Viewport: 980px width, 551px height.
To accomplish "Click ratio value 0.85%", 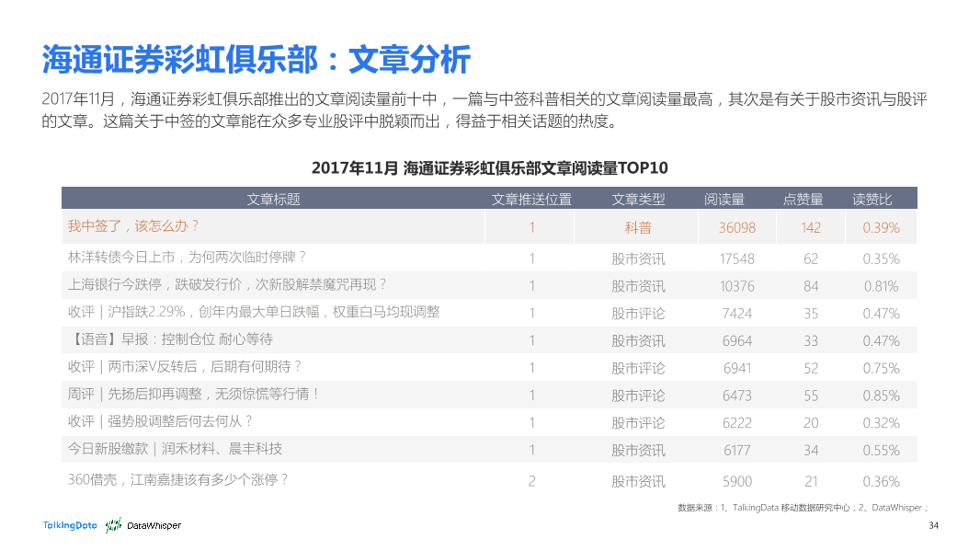I will pos(881,396).
